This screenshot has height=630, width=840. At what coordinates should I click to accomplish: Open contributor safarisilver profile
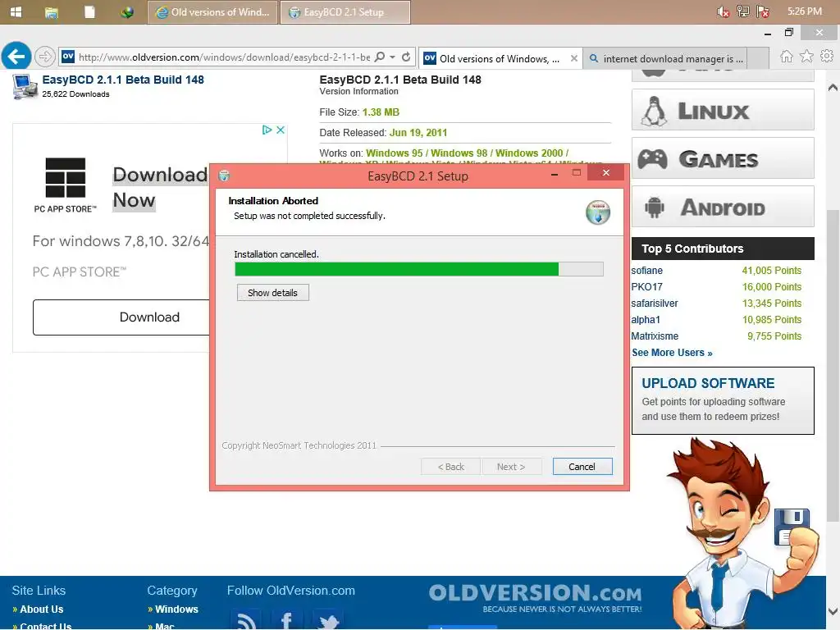pos(654,304)
